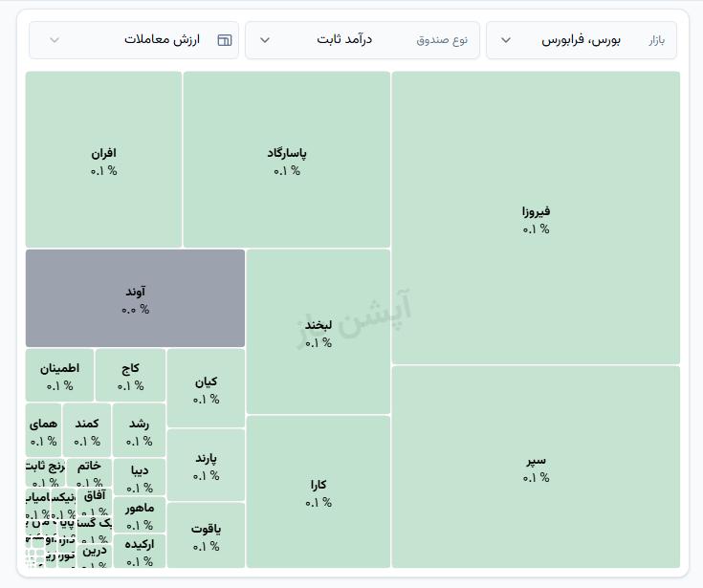The image size is (703, 588).
Task: Select the سپر treemap tile
Action: pyautogui.click(x=536, y=467)
